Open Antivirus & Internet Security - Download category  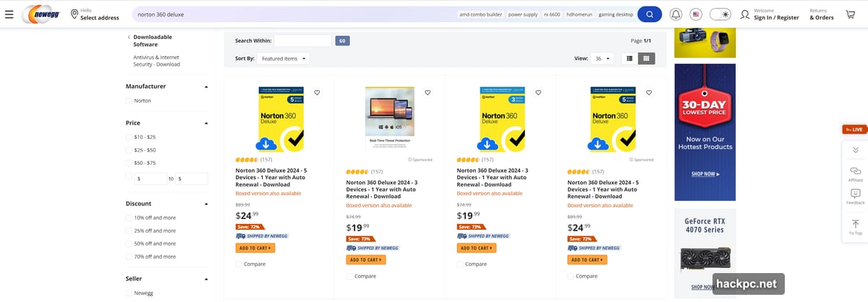[156, 61]
